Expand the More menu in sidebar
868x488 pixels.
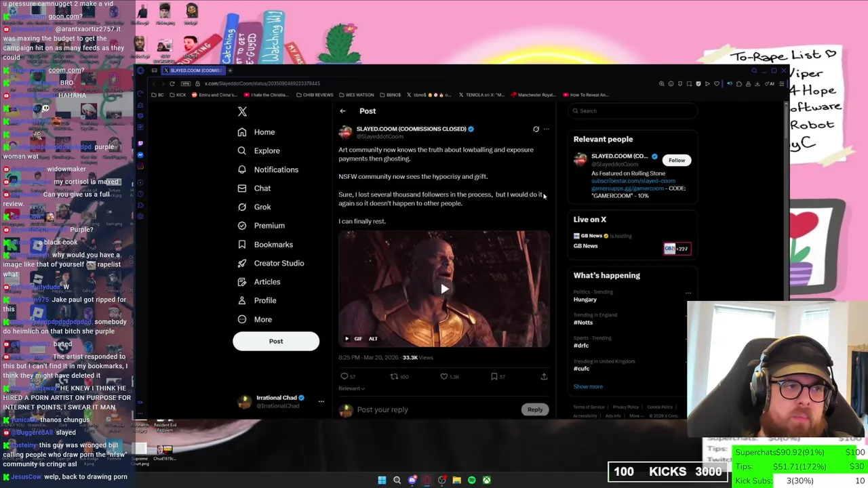(256, 319)
